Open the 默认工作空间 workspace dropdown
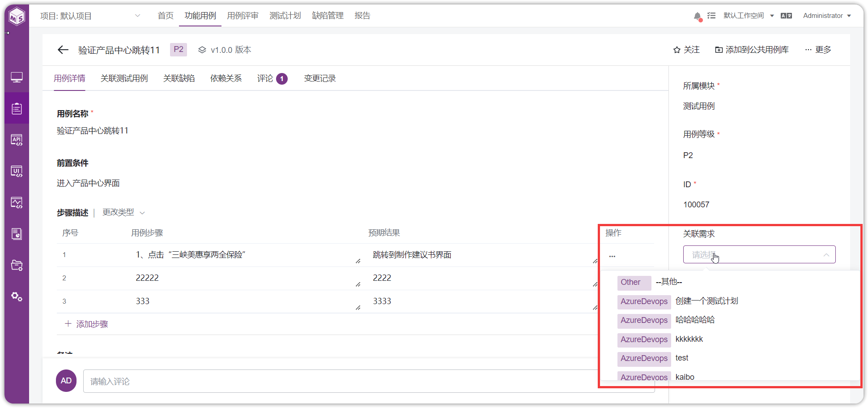 click(749, 16)
